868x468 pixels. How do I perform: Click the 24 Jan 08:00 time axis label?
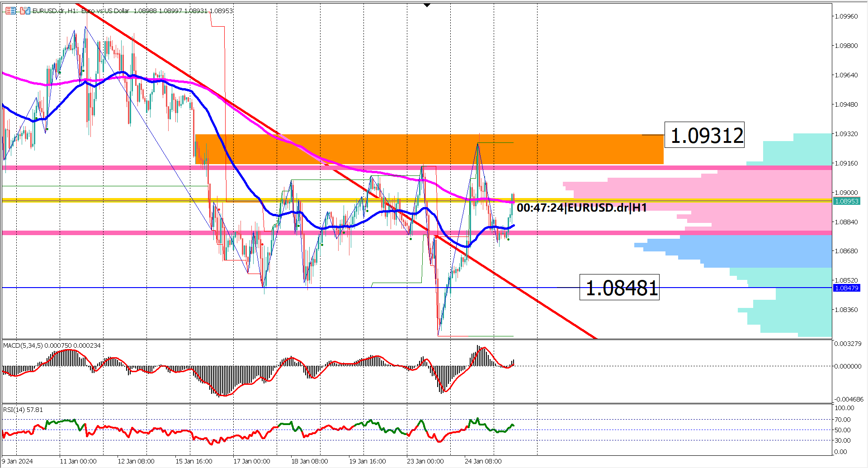(482, 461)
